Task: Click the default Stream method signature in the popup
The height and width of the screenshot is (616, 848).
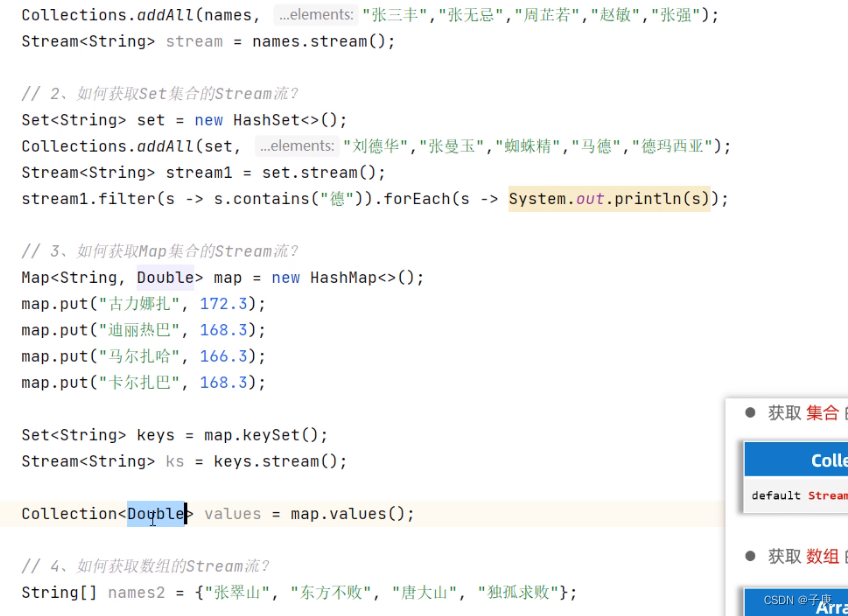Action: click(x=795, y=494)
